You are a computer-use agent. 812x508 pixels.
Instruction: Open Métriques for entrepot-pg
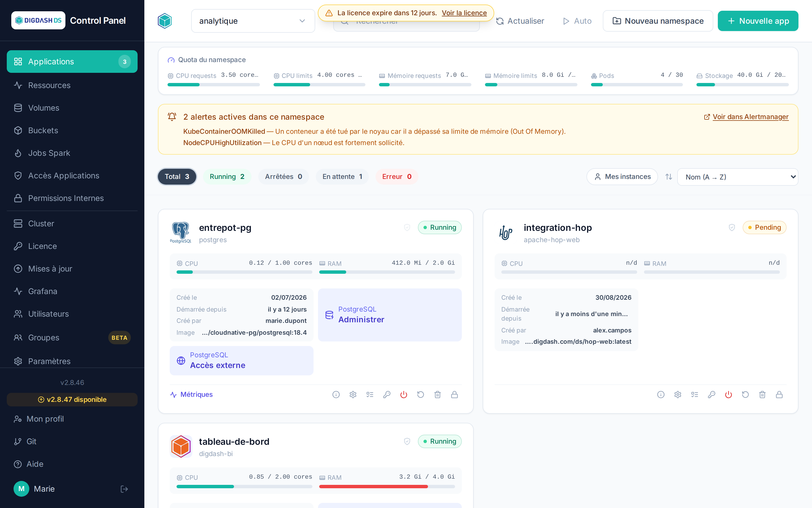(x=191, y=395)
